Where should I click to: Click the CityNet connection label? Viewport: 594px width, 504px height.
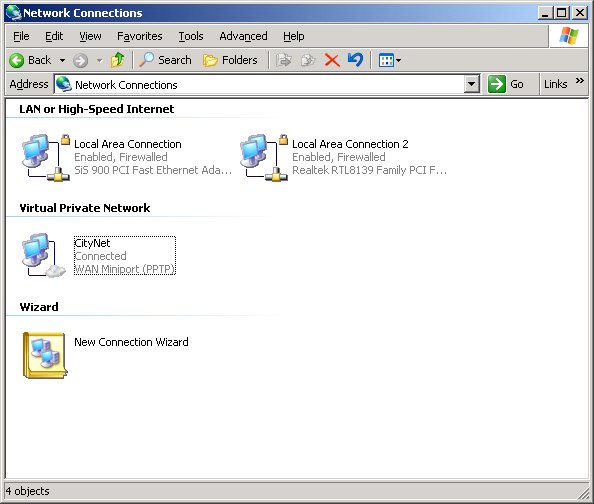(92, 243)
